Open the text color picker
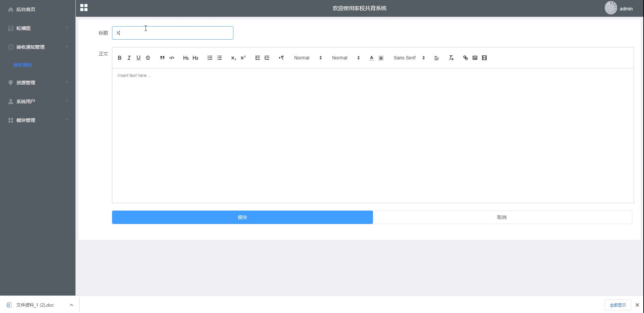The width and height of the screenshot is (644, 313). pyautogui.click(x=372, y=58)
